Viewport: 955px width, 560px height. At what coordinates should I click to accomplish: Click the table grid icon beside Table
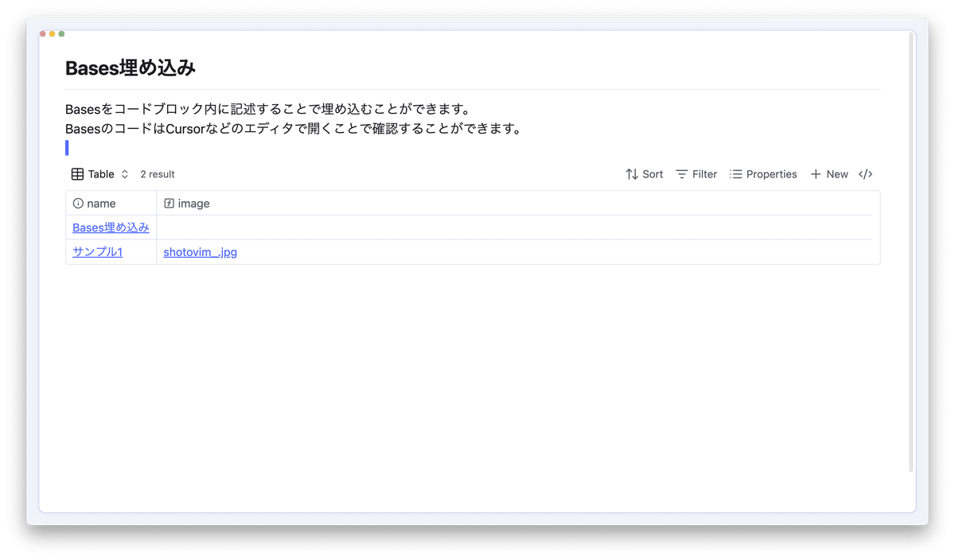click(x=77, y=173)
